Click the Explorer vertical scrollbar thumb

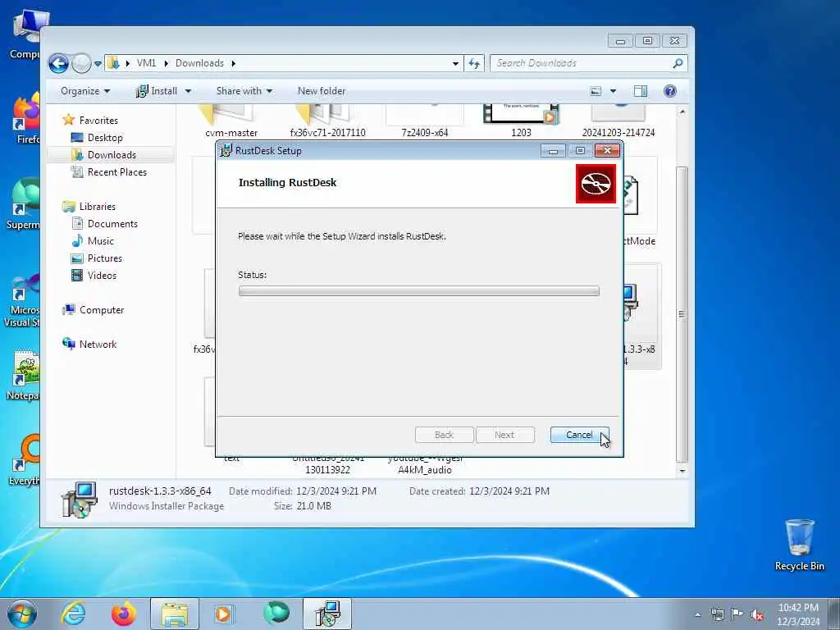coord(682,314)
